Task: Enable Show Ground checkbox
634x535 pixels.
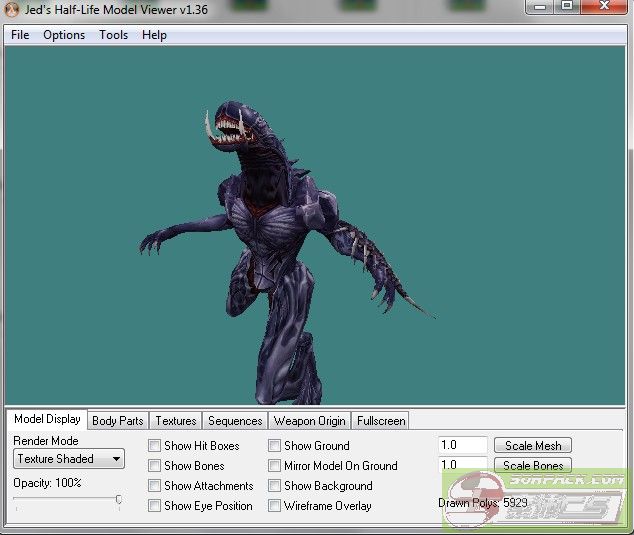Action: (x=275, y=446)
